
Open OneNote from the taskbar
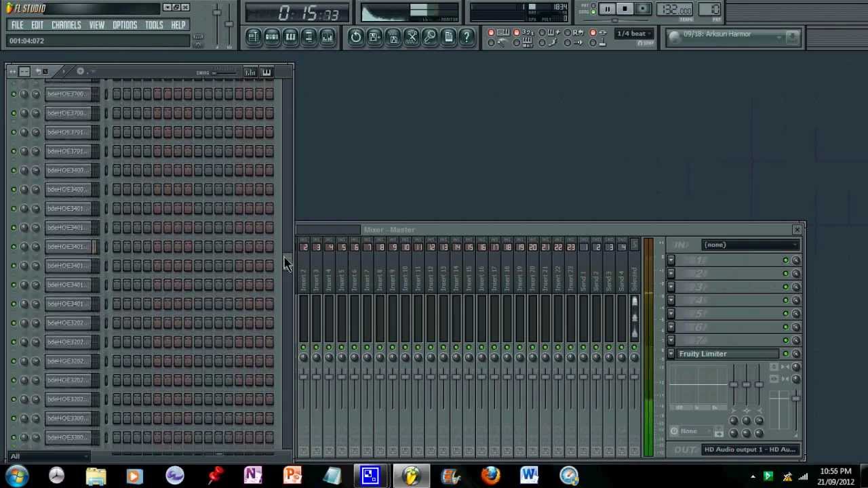pos(253,476)
